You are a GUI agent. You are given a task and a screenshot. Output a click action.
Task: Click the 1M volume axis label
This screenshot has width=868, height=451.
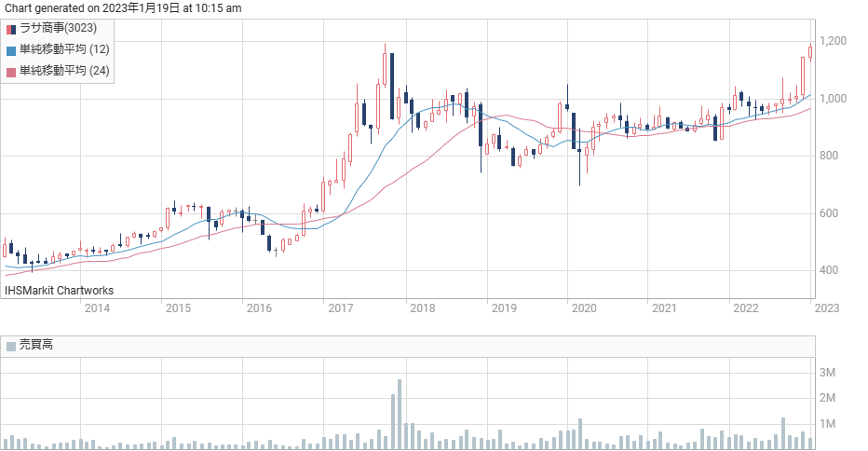828,424
